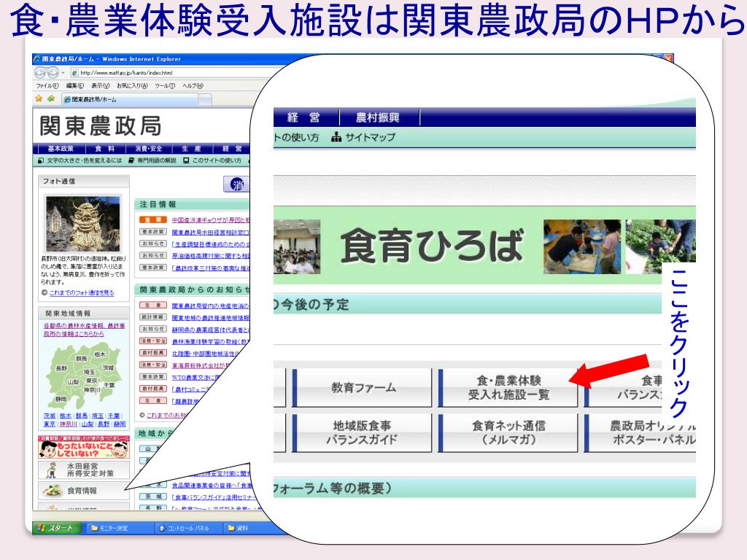Open 基本政策 in the blue navigation bar
Viewport: 747px width, 560px height.
(x=61, y=149)
